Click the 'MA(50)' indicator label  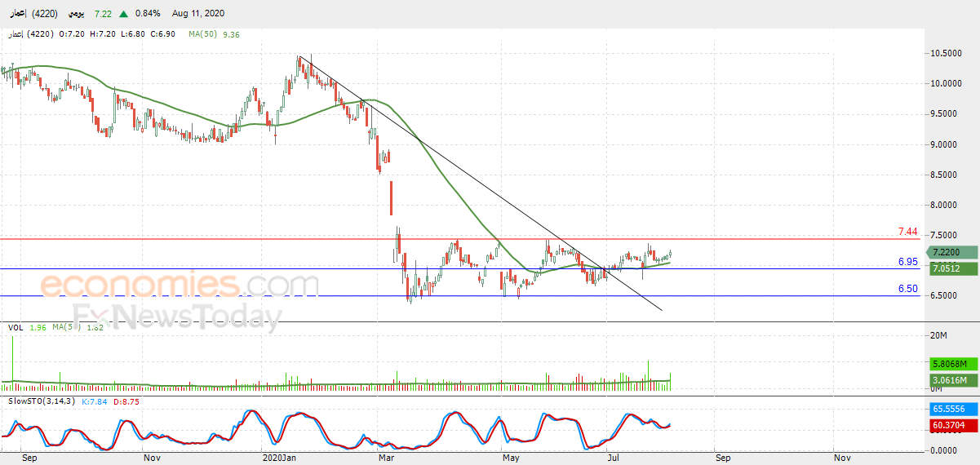tap(202, 34)
